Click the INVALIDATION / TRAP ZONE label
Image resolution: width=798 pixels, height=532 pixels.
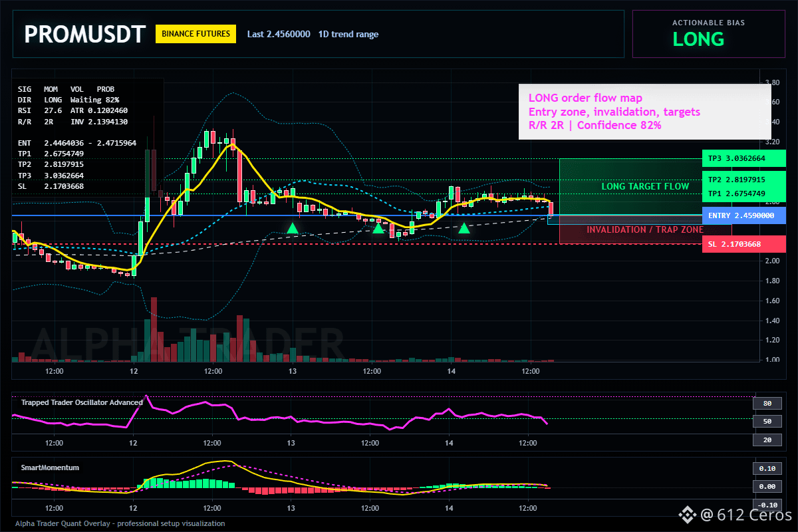[645, 229]
